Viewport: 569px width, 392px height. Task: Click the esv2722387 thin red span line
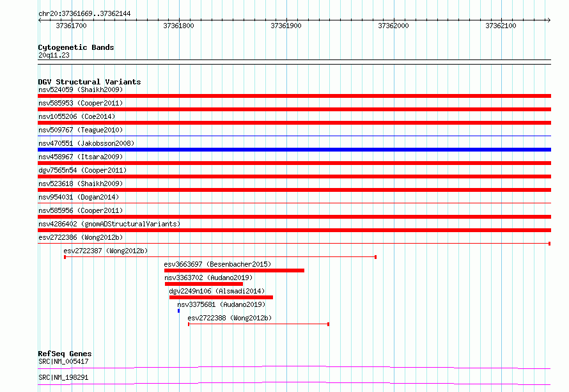[221, 257]
